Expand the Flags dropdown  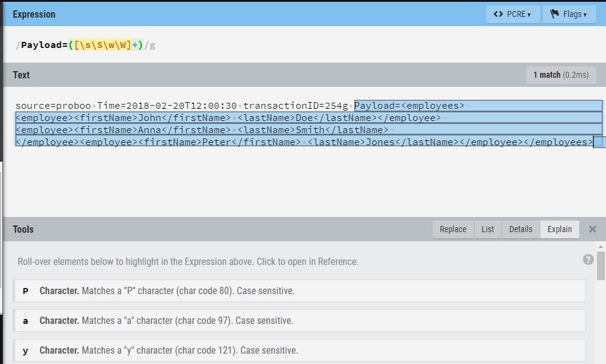click(x=569, y=14)
